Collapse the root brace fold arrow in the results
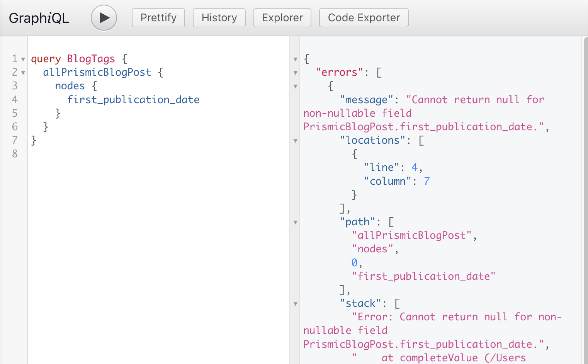 pyautogui.click(x=296, y=60)
